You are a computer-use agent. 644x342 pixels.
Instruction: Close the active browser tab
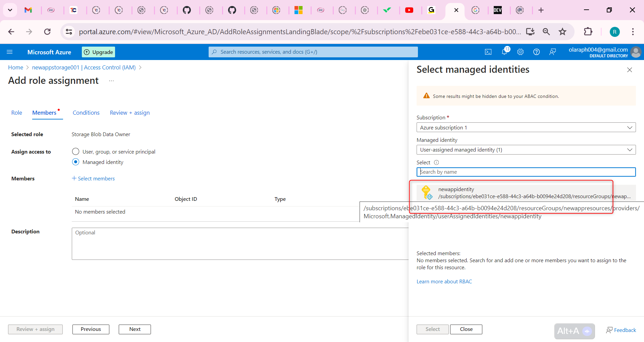[456, 10]
